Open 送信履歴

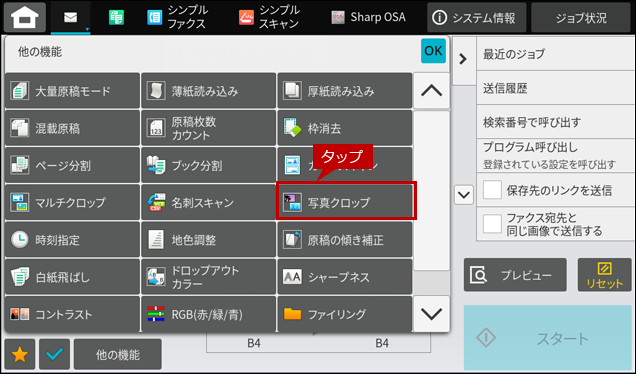(x=555, y=88)
